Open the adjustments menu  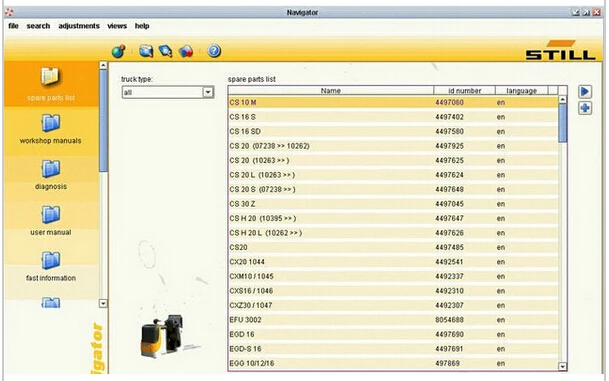pyautogui.click(x=79, y=26)
